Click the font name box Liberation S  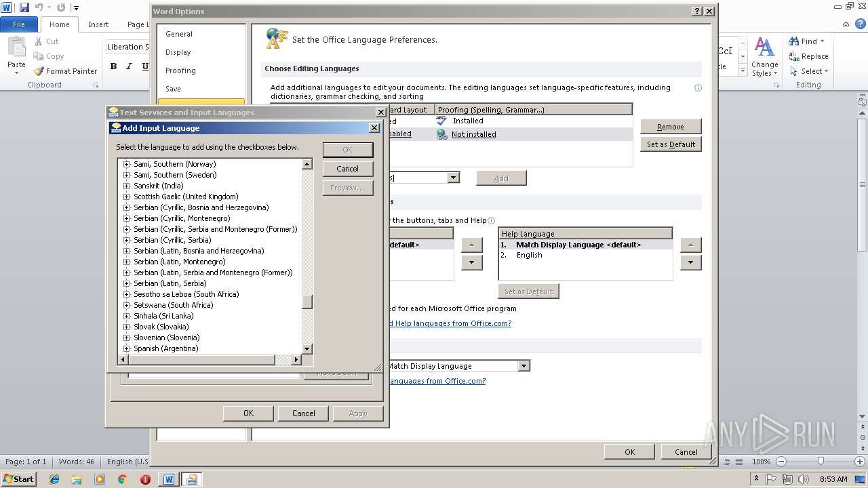(127, 47)
